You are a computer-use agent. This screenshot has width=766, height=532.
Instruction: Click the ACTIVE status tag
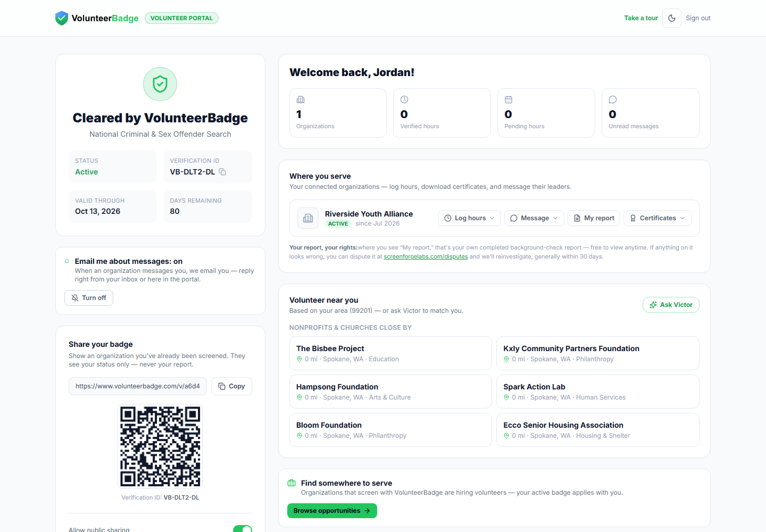pos(338,224)
